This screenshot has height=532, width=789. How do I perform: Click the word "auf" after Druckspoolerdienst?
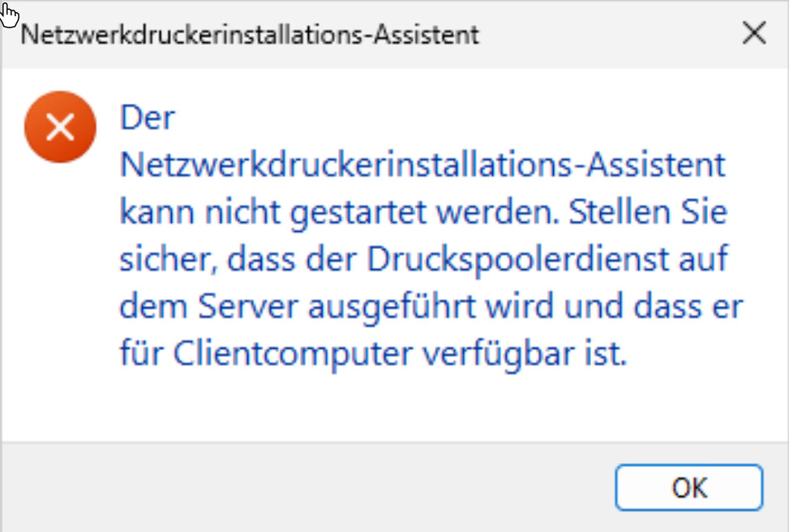click(705, 260)
